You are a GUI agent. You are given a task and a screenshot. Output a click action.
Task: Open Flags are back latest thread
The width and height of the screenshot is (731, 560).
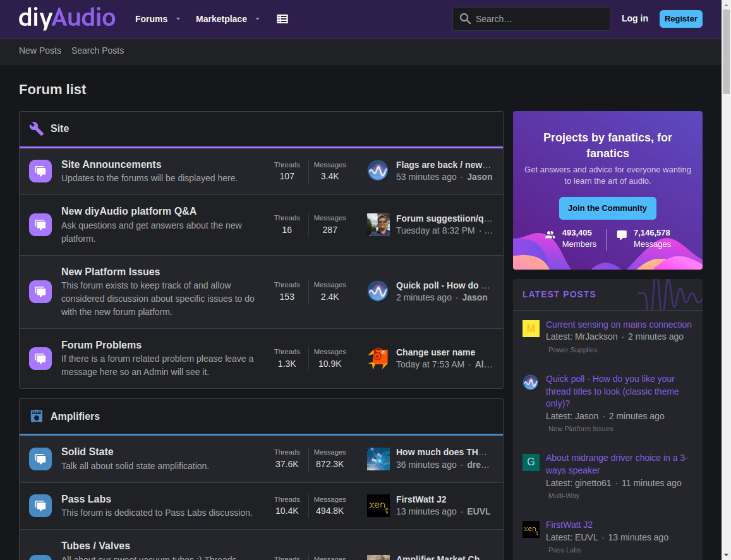coord(444,165)
